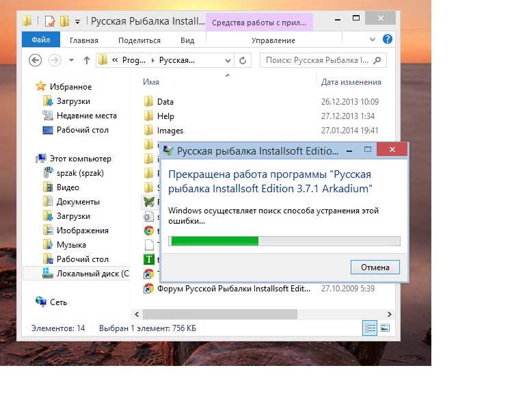Click the error dialog title bar icon

(x=168, y=150)
